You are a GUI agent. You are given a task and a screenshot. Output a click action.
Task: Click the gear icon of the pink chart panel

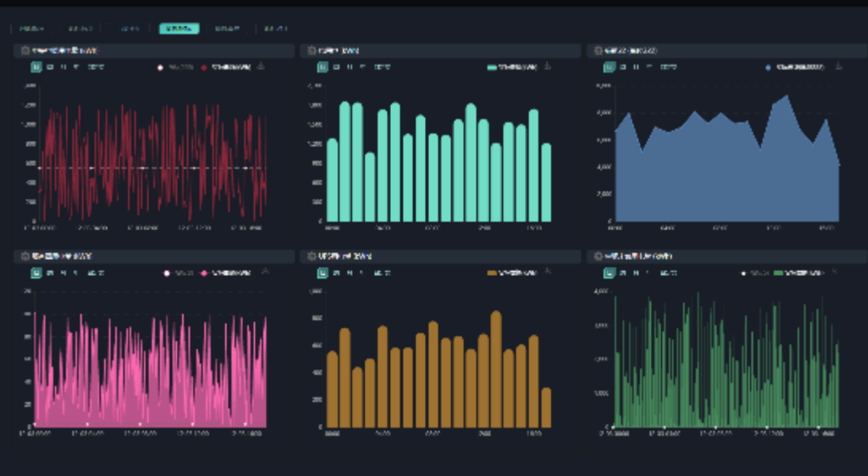25,256
